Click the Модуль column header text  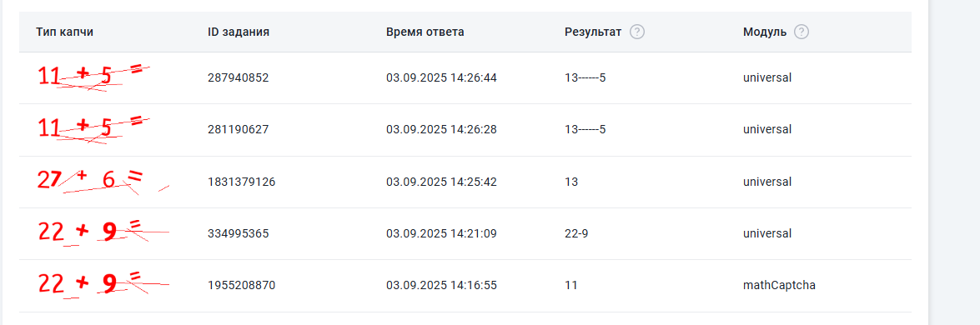click(765, 32)
